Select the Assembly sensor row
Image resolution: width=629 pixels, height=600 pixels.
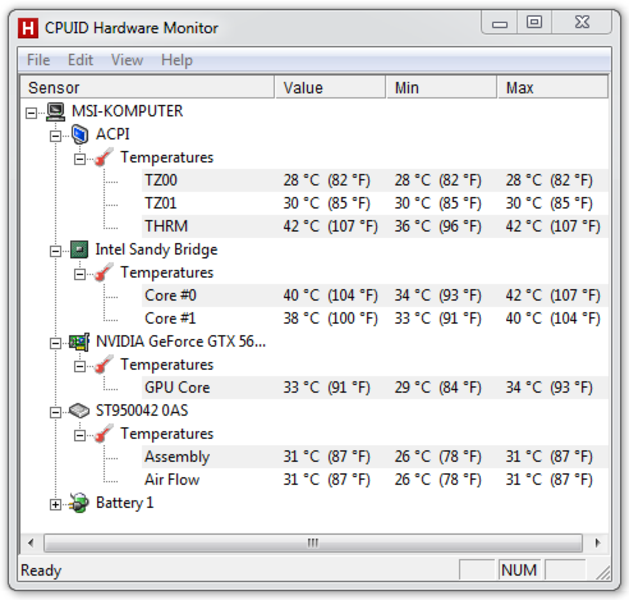pos(375,457)
